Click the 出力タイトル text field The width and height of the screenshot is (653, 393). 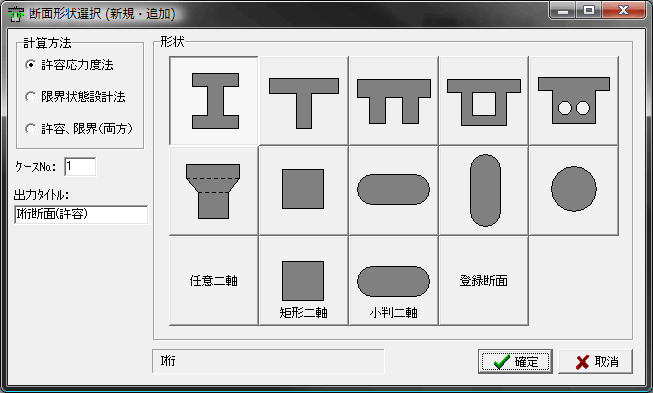tap(81, 214)
